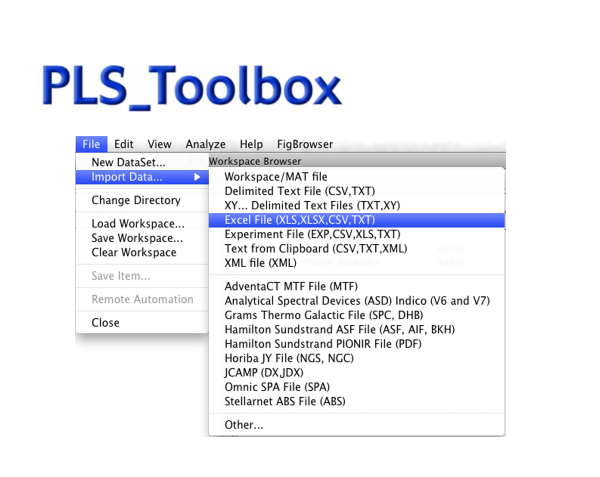The width and height of the screenshot is (600, 477).
Task: Choose XY... Delimited Text Files (TXT,XY)
Action: coord(357,205)
